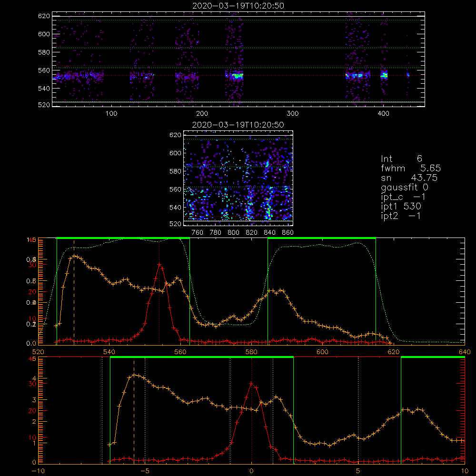
Task: Click the timestamp title above the top spectrogram
Action: pyautogui.click(x=238, y=6)
